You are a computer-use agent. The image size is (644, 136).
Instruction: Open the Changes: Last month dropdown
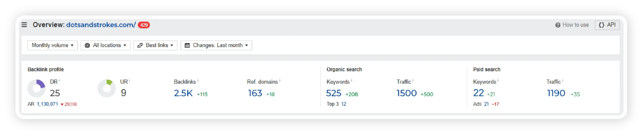216,45
